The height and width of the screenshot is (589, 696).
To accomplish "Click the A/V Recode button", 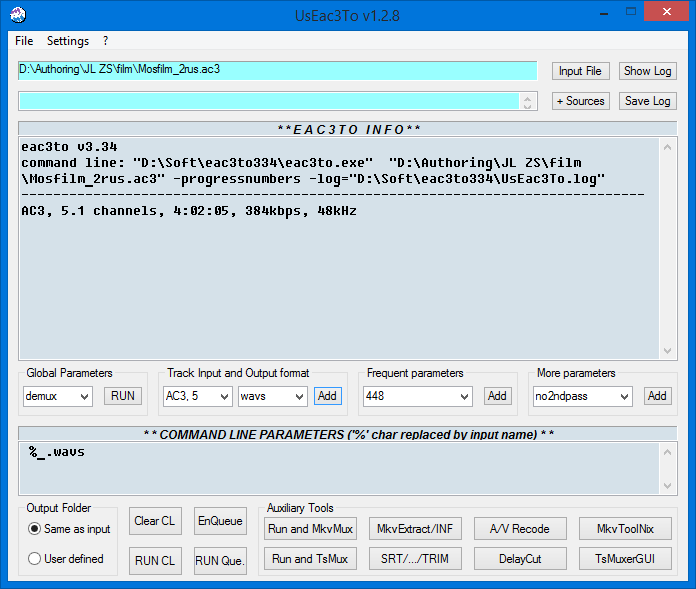I will pyautogui.click(x=520, y=529).
